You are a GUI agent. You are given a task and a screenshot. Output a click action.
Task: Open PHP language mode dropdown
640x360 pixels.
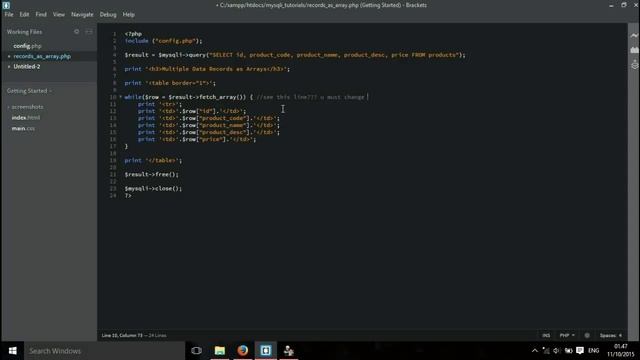tap(567, 336)
